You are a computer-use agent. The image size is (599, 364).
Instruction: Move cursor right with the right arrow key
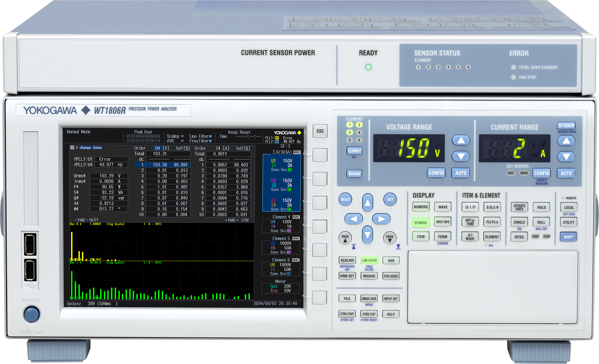pyautogui.click(x=382, y=219)
